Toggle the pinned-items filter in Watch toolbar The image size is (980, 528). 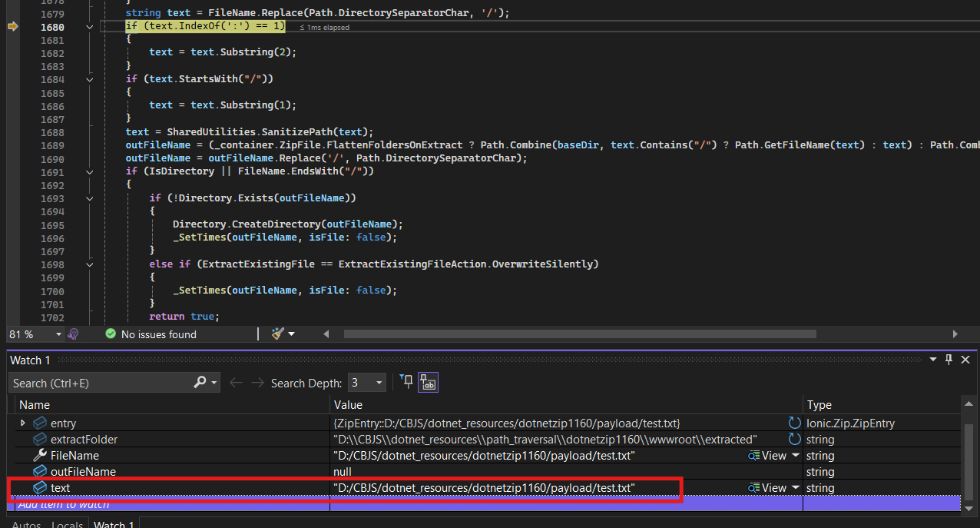click(406, 382)
